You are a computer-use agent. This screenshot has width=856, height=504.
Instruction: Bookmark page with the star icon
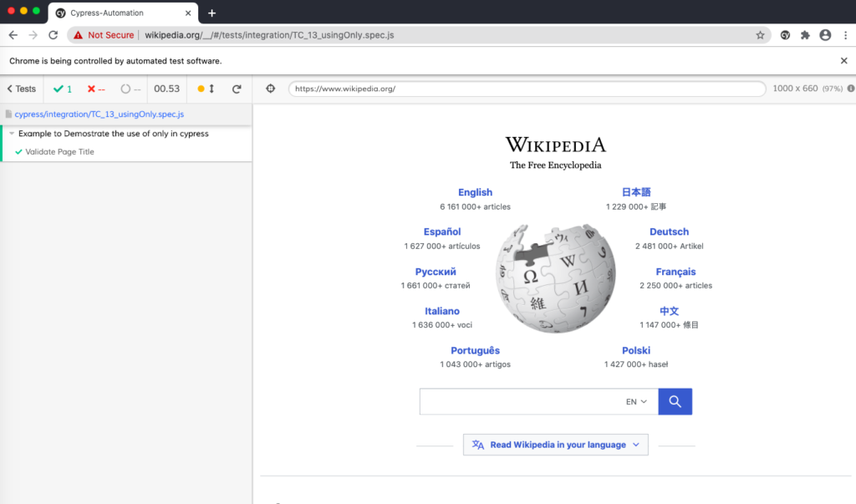[760, 35]
